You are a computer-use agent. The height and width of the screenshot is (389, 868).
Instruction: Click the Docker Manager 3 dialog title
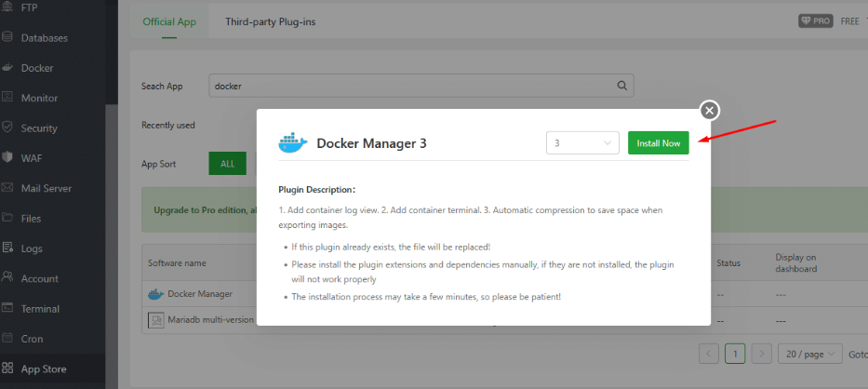point(371,143)
